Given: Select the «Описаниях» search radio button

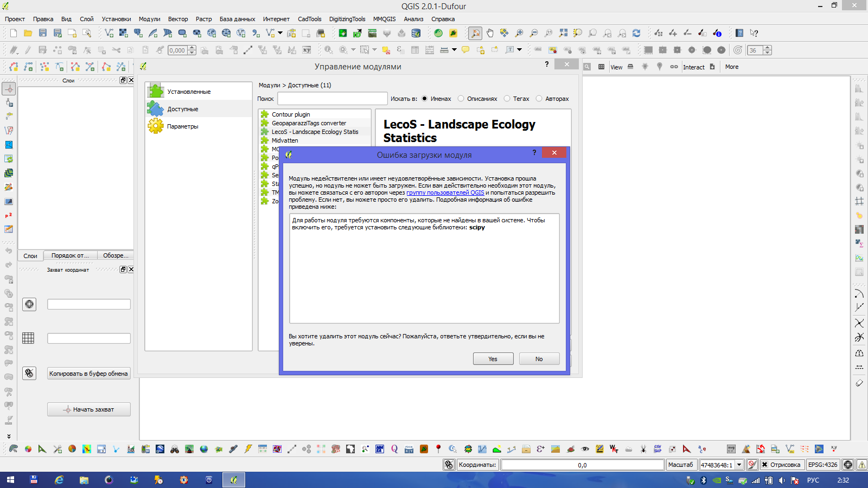Looking at the screenshot, I should tap(461, 99).
